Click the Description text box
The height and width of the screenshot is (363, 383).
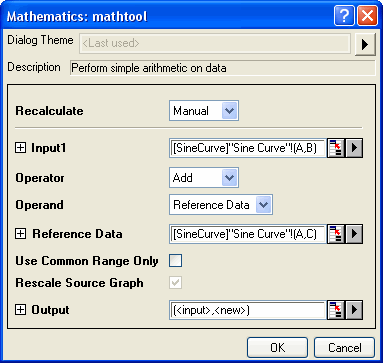point(223,68)
